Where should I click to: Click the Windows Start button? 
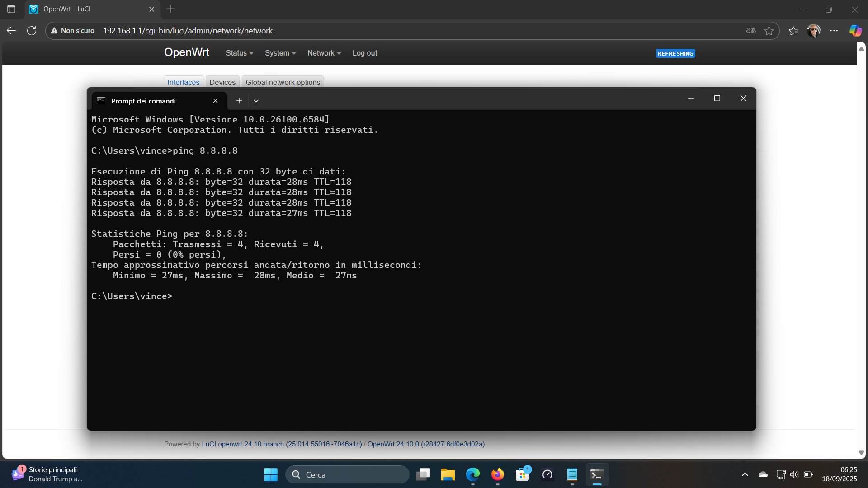click(271, 474)
